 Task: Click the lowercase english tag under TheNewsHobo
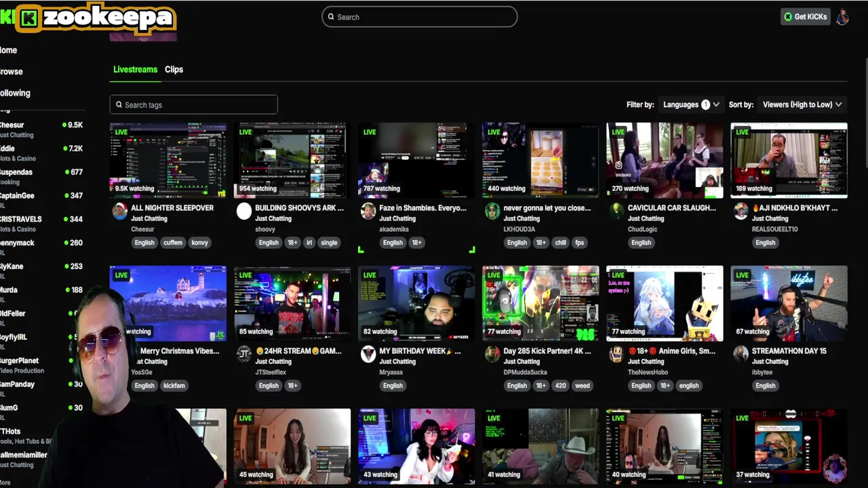pyautogui.click(x=689, y=386)
